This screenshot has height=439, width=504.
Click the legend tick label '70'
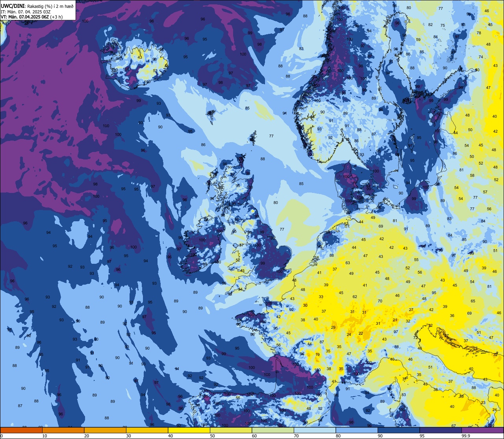[296, 436]
